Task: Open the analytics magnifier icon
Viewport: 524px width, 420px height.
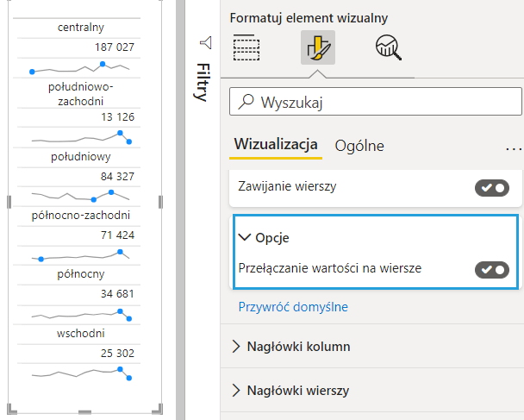Action: (x=389, y=48)
